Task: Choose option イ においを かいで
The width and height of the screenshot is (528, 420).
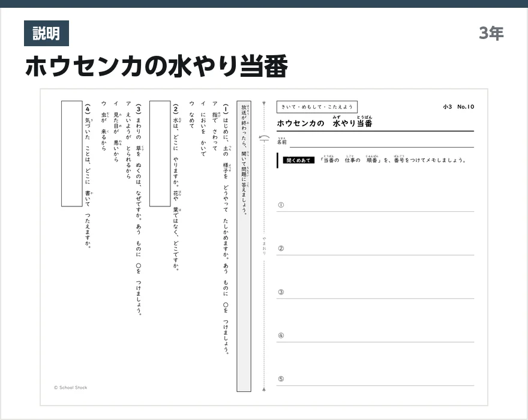Action: (x=203, y=128)
